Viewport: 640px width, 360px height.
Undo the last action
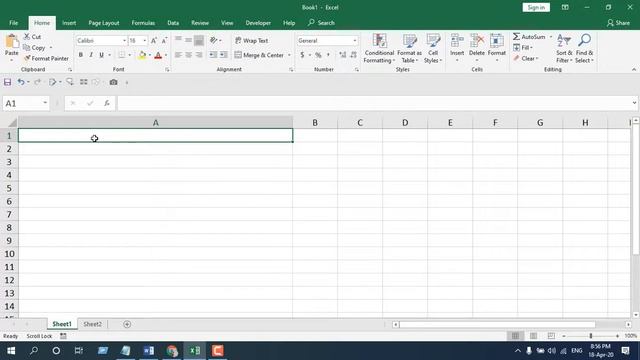(x=20, y=82)
